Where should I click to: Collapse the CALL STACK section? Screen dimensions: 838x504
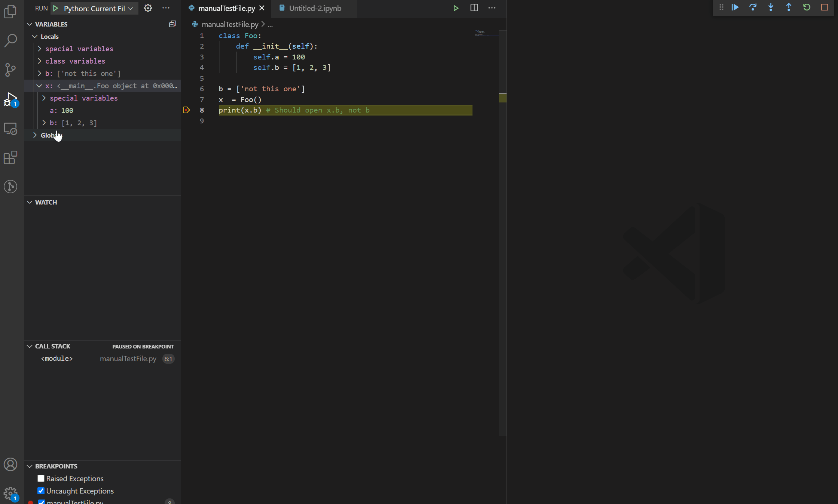point(30,346)
